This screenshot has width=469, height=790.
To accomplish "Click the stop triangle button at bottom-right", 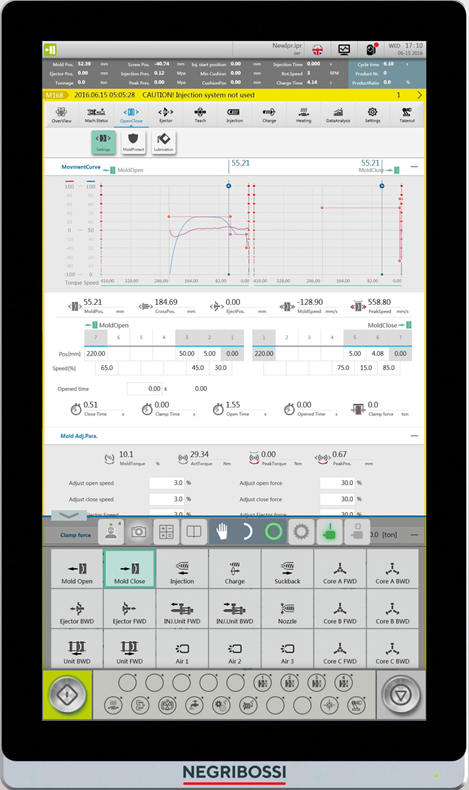I will pyautogui.click(x=401, y=695).
